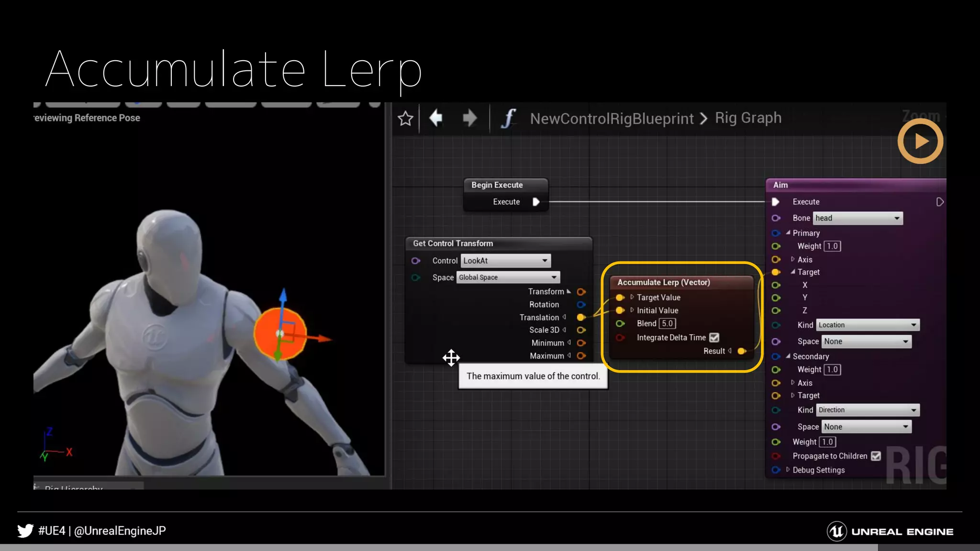The height and width of the screenshot is (551, 980).
Task: Click NewControlRigBlueprint breadcrumb
Action: 612,118
